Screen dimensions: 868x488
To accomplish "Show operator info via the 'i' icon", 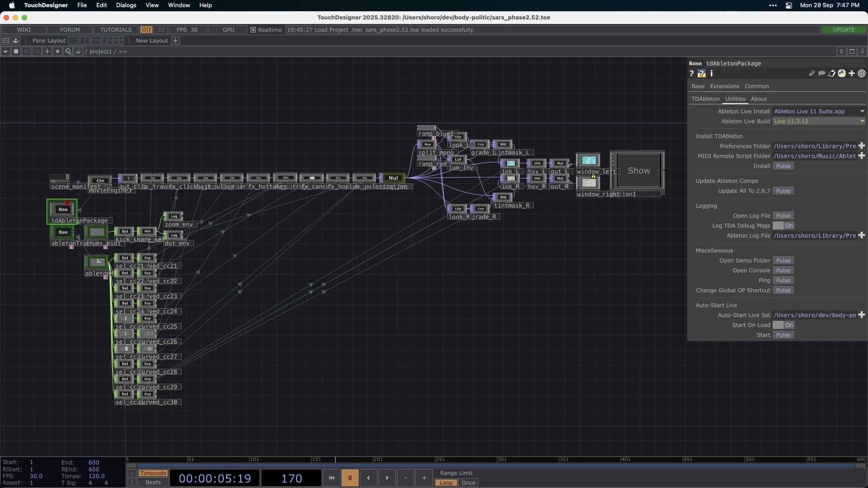I will pyautogui.click(x=711, y=73).
